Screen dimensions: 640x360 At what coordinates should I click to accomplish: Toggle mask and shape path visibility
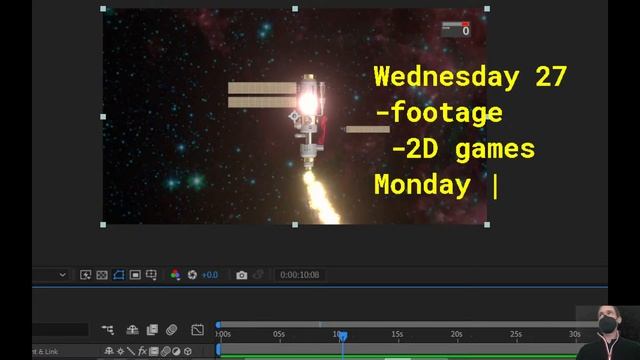pyautogui.click(x=119, y=275)
